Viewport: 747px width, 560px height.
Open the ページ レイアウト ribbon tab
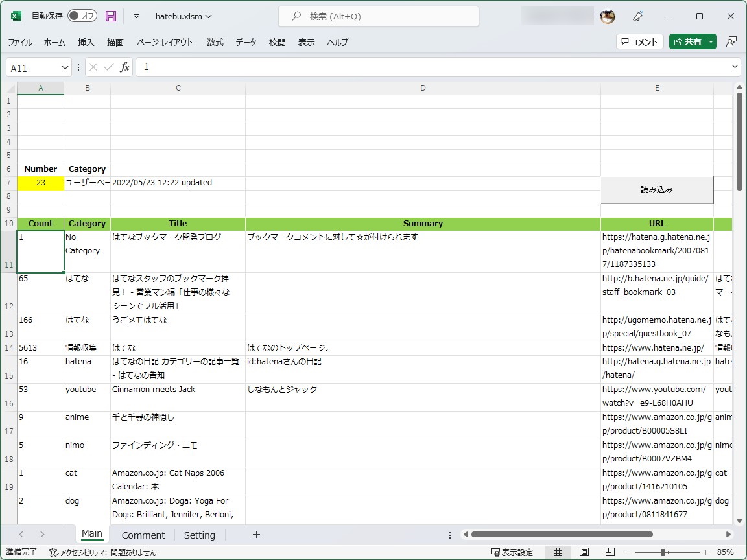[165, 42]
